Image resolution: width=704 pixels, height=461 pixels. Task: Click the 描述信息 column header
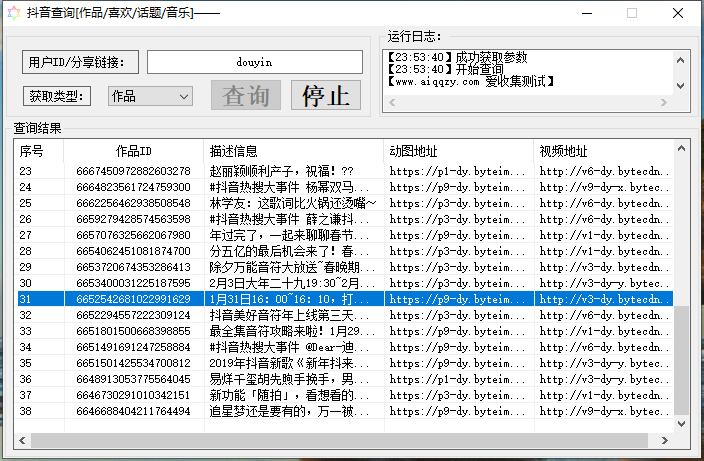(293, 151)
